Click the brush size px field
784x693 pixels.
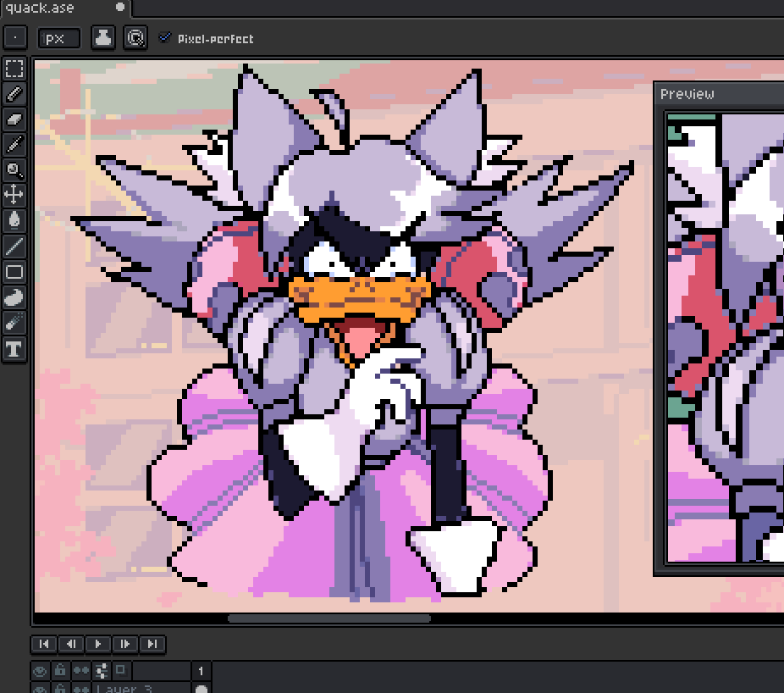point(59,38)
